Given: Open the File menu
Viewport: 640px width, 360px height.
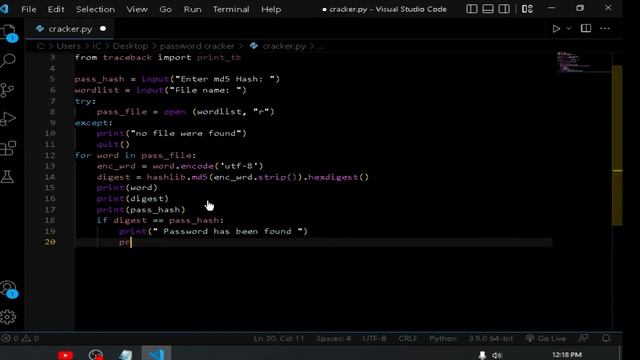Looking at the screenshot, I should 29,9.
